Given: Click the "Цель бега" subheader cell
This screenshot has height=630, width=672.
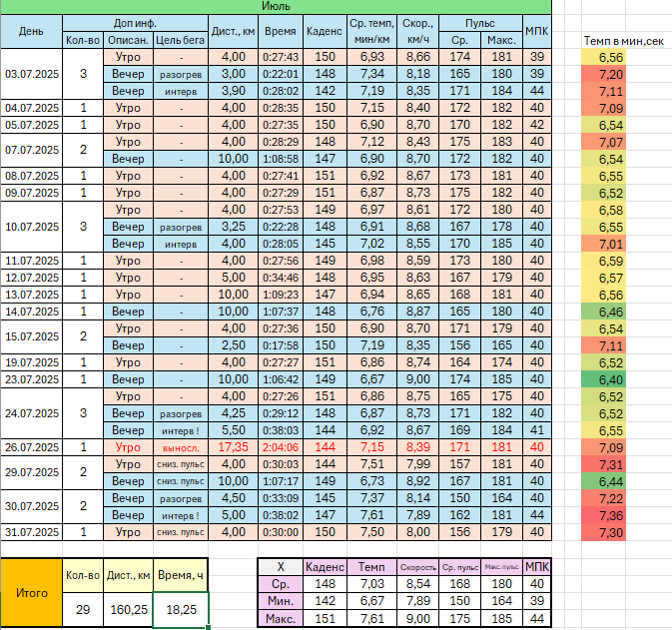Looking at the screenshot, I should [181, 40].
